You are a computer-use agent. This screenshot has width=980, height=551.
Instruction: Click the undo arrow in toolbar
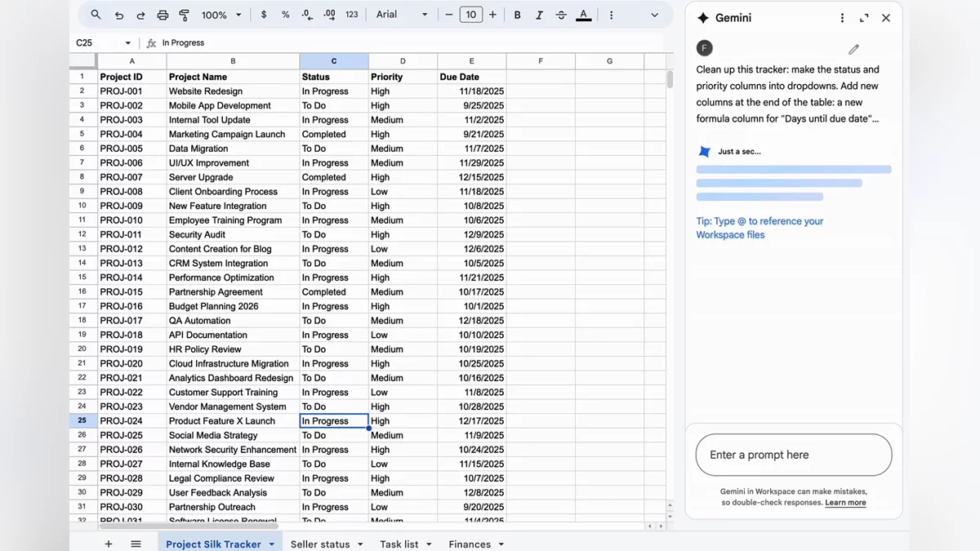[x=119, y=15]
